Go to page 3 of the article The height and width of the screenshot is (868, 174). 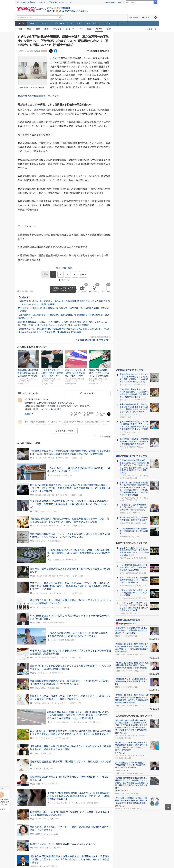(x=68, y=274)
